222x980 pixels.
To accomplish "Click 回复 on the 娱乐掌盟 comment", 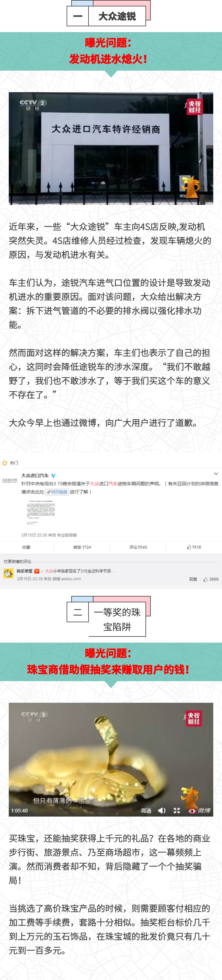I will (x=193, y=579).
